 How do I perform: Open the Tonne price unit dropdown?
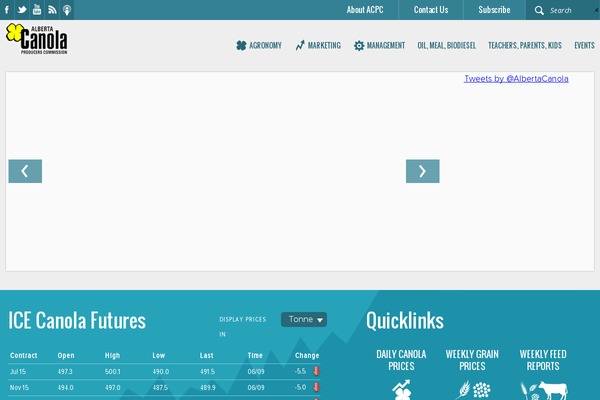pos(304,319)
